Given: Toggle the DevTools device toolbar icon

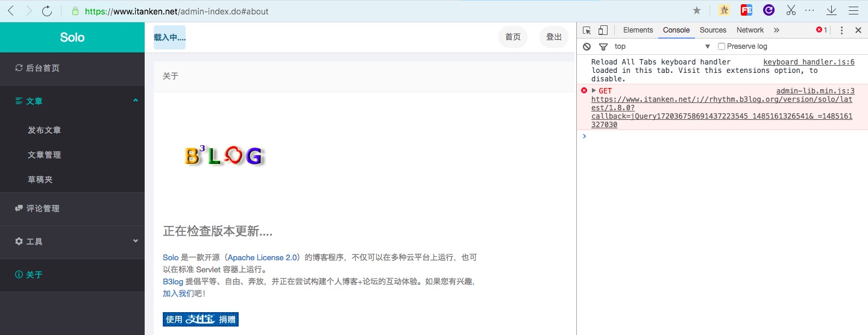Looking at the screenshot, I should pyautogui.click(x=603, y=30).
